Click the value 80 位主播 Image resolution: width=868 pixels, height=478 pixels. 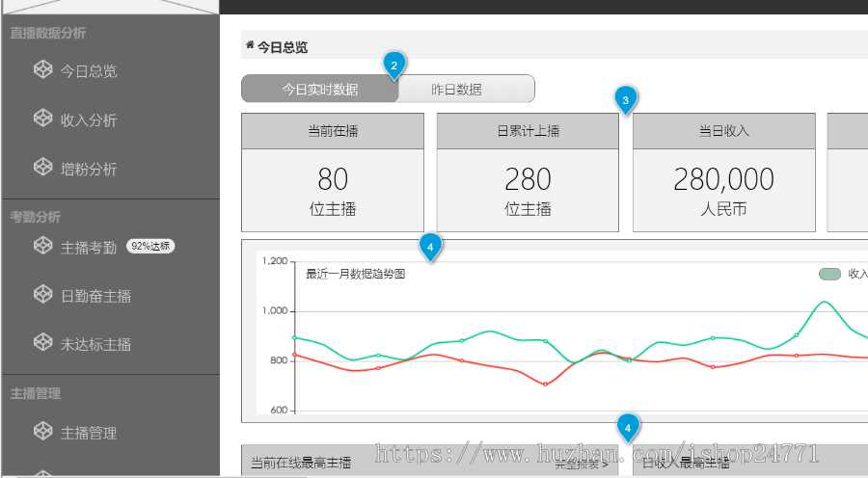tap(333, 191)
